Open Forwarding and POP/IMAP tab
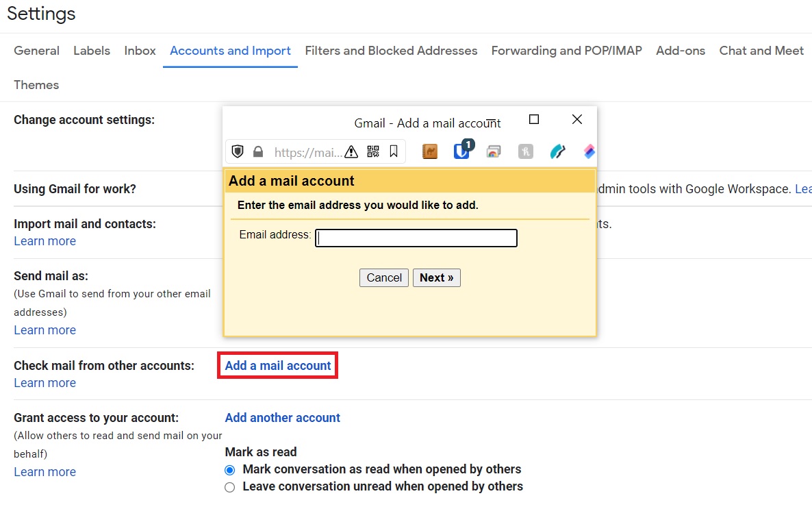 (566, 51)
